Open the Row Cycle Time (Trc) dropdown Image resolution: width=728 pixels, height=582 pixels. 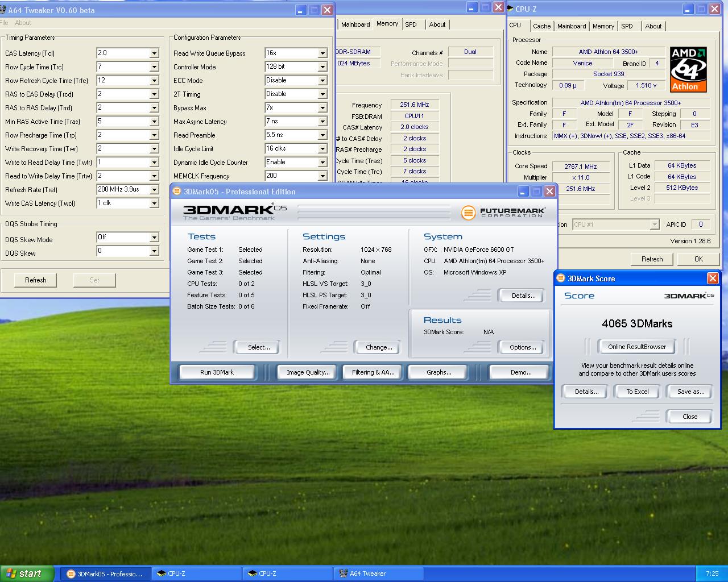[154, 66]
